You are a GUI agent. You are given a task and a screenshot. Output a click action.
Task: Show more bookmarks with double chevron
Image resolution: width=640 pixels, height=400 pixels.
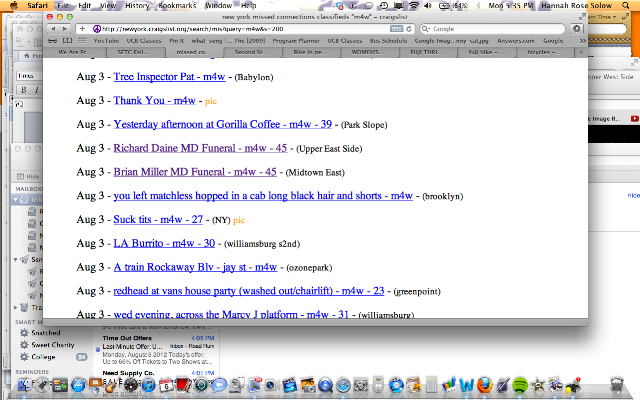pyautogui.click(x=582, y=41)
